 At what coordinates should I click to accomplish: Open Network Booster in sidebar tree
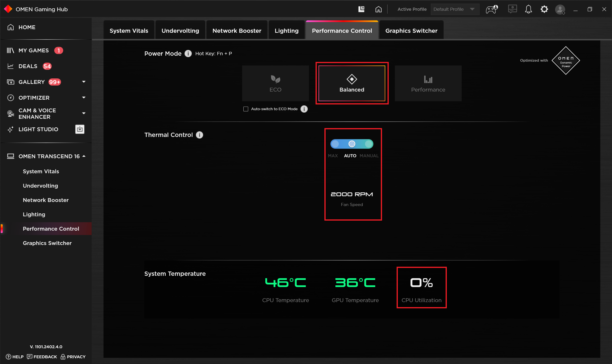46,200
